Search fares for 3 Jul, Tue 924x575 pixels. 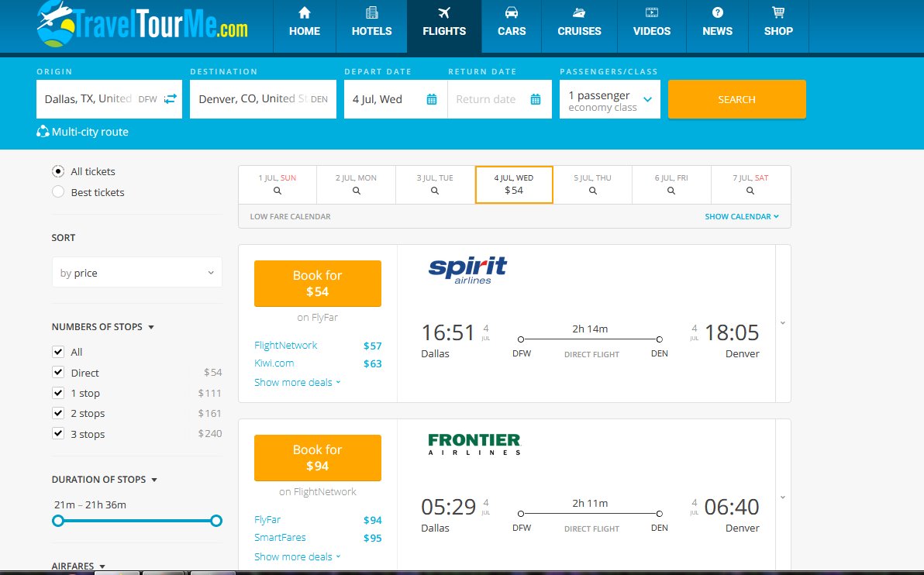coord(435,184)
